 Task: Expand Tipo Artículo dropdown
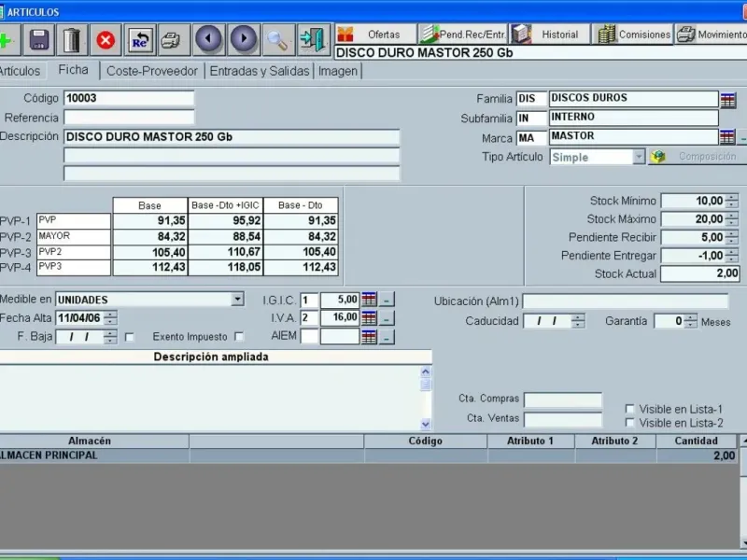(x=639, y=157)
